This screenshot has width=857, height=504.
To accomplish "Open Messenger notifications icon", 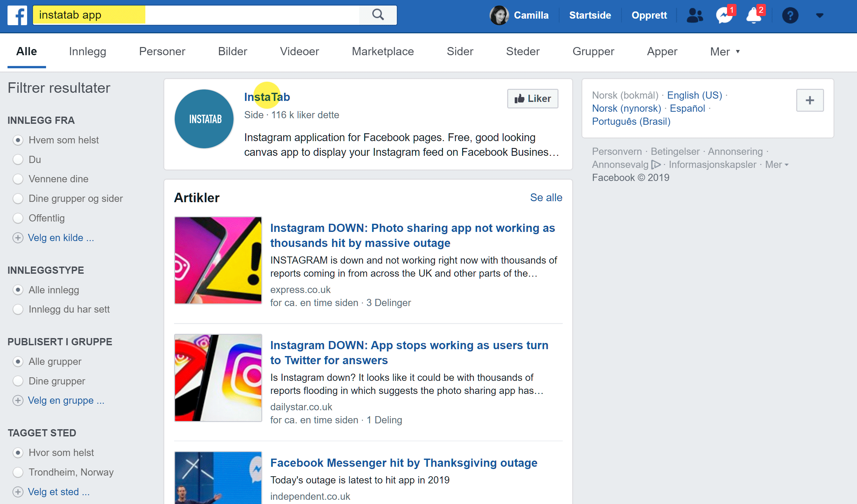I will pyautogui.click(x=724, y=15).
